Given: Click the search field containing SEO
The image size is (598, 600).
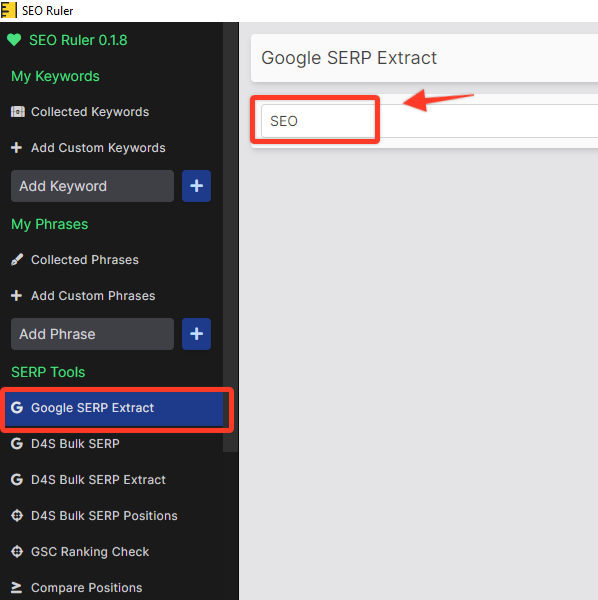Looking at the screenshot, I should [x=429, y=121].
